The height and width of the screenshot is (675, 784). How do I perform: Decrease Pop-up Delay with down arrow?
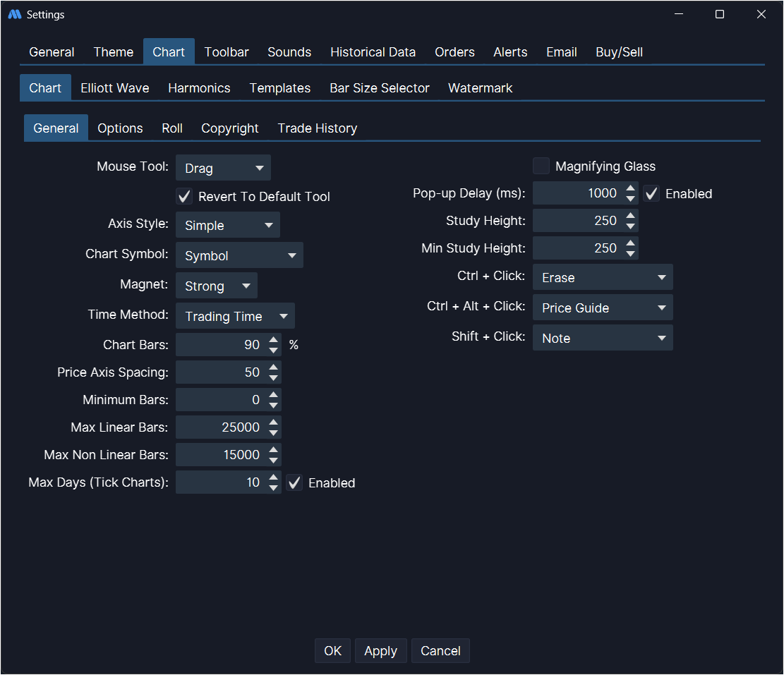[631, 199]
